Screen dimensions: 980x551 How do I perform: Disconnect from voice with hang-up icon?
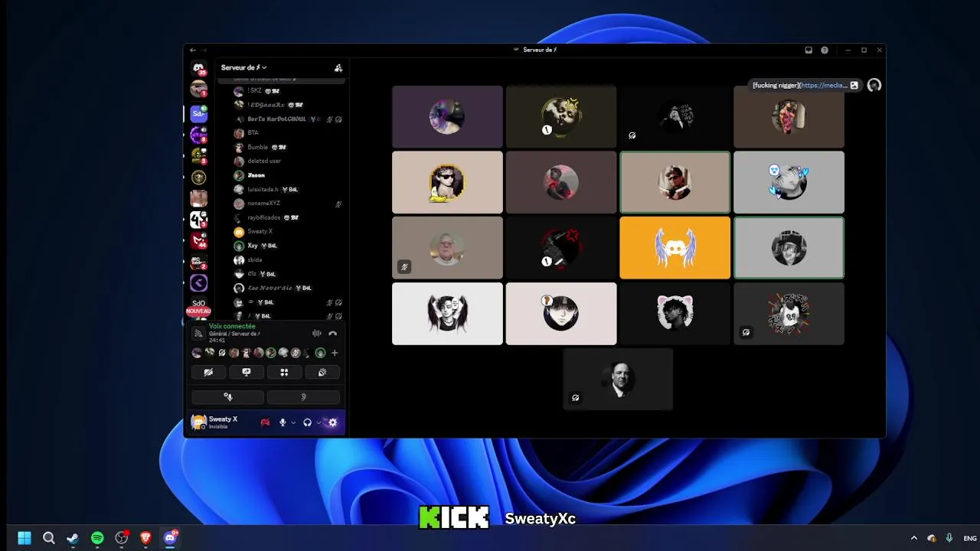[332, 334]
